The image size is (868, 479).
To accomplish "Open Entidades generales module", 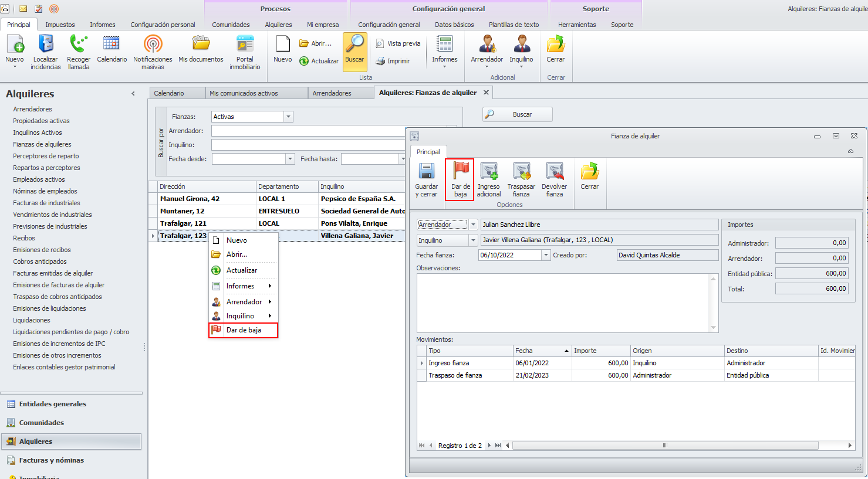I will [x=71, y=404].
